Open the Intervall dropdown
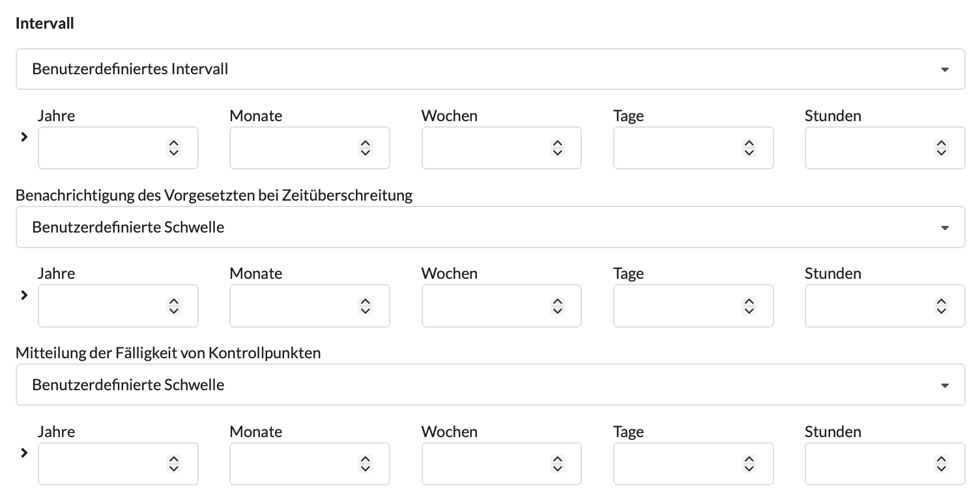980x499 pixels. 490,69
